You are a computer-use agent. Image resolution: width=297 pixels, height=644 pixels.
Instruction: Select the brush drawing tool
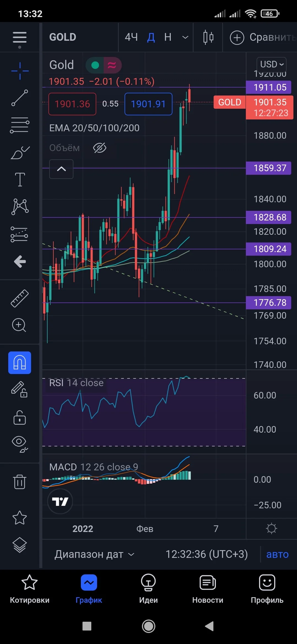[20, 153]
